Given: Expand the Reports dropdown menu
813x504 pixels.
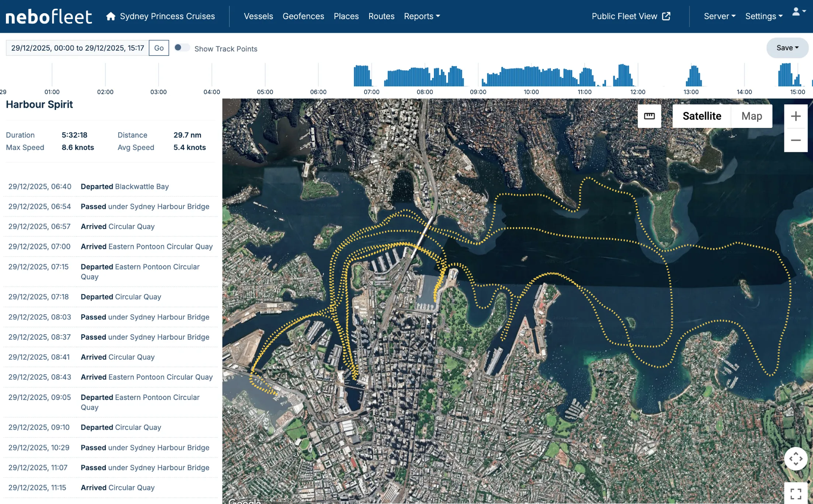Looking at the screenshot, I should (421, 16).
